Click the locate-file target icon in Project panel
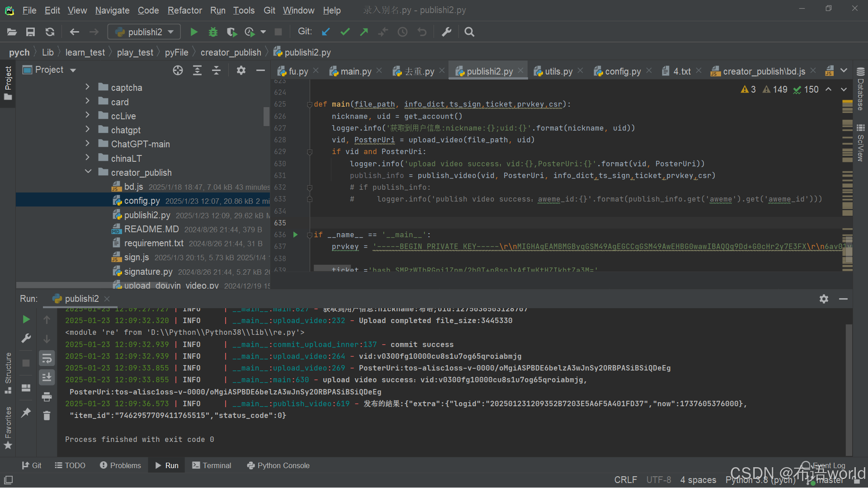Screen dimensions: 868x488 click(178, 70)
